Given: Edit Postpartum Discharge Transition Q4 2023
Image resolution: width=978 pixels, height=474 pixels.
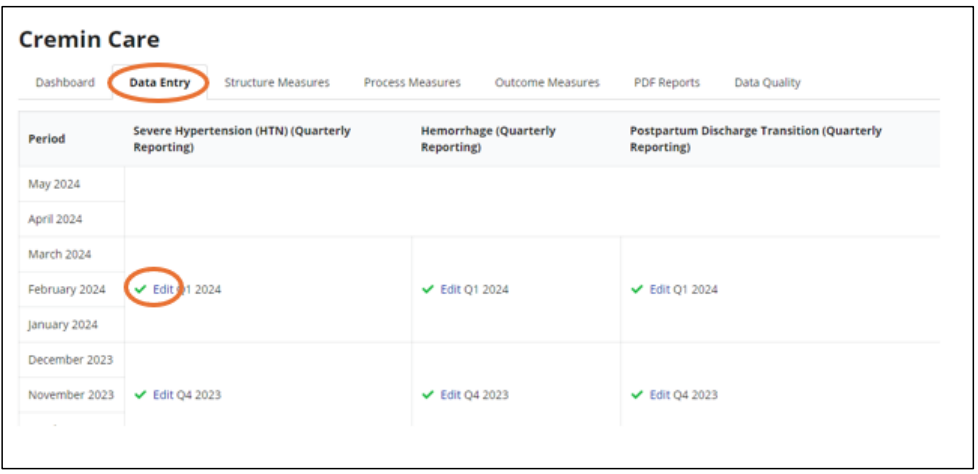Looking at the screenshot, I should click(660, 395).
